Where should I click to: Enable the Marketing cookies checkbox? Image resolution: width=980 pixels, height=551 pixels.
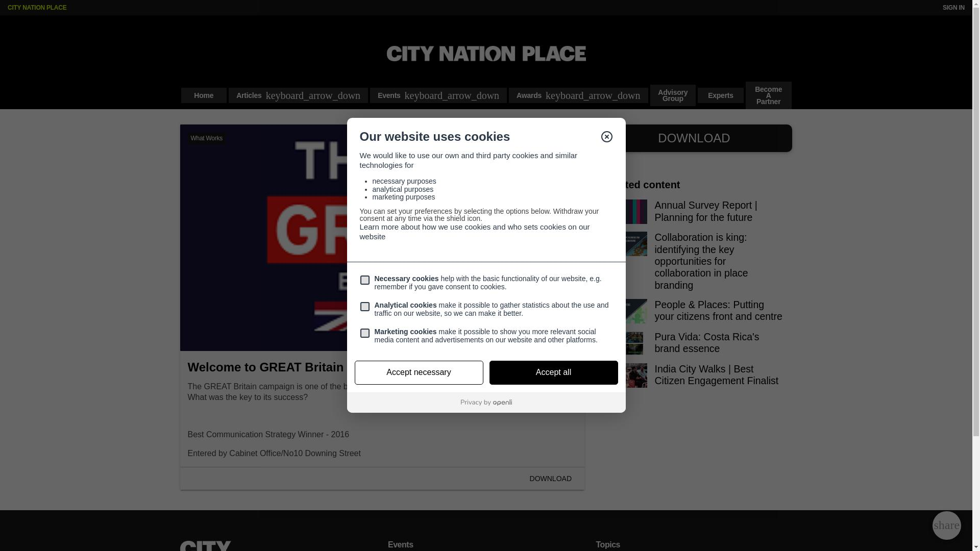[364, 333]
